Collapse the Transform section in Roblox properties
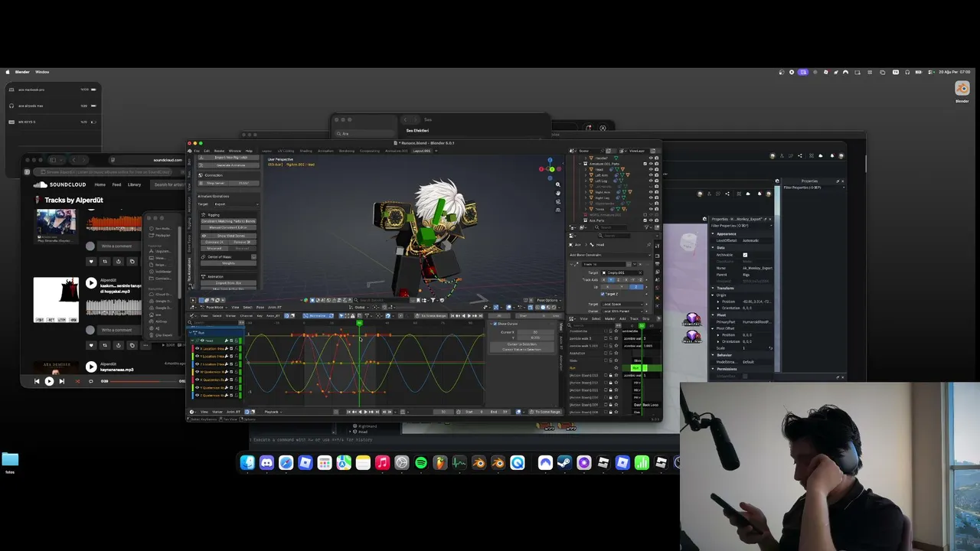 714,289
